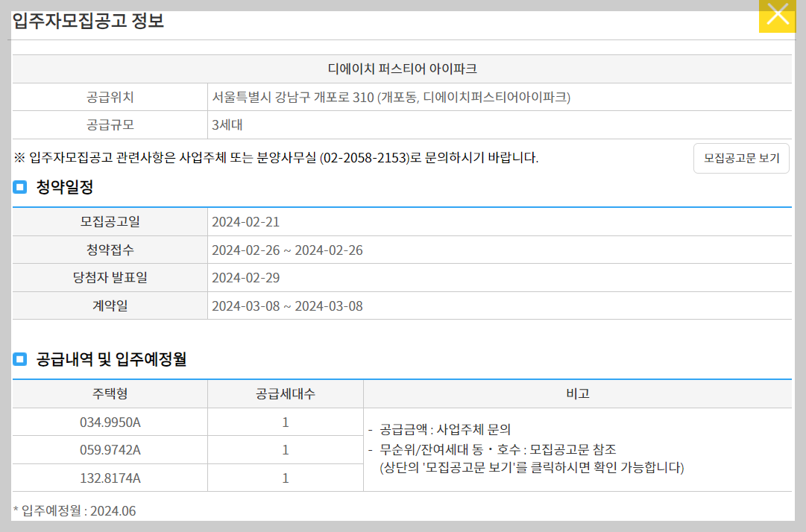The width and height of the screenshot is (806, 532).
Task: Click the 청약접수 label cell
Action: tap(110, 250)
